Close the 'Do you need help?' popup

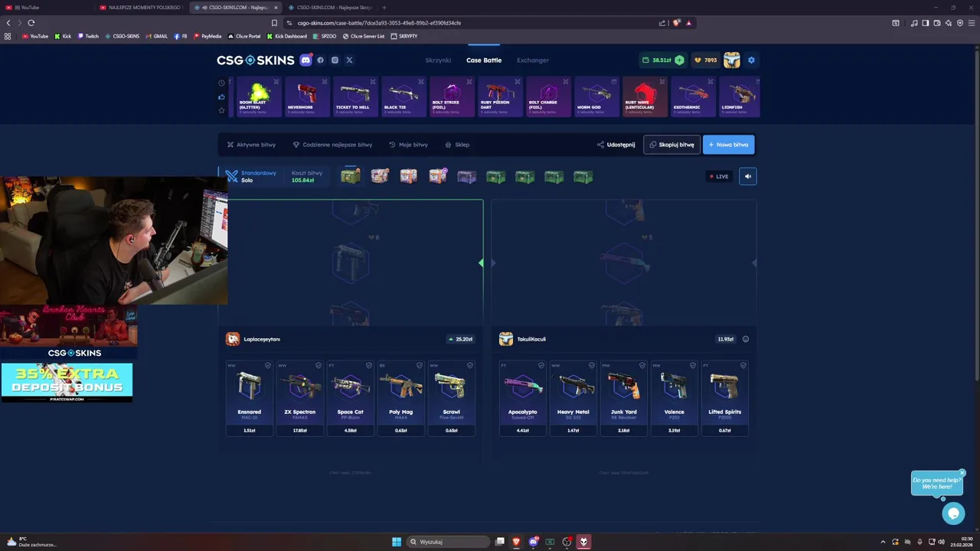pos(962,472)
